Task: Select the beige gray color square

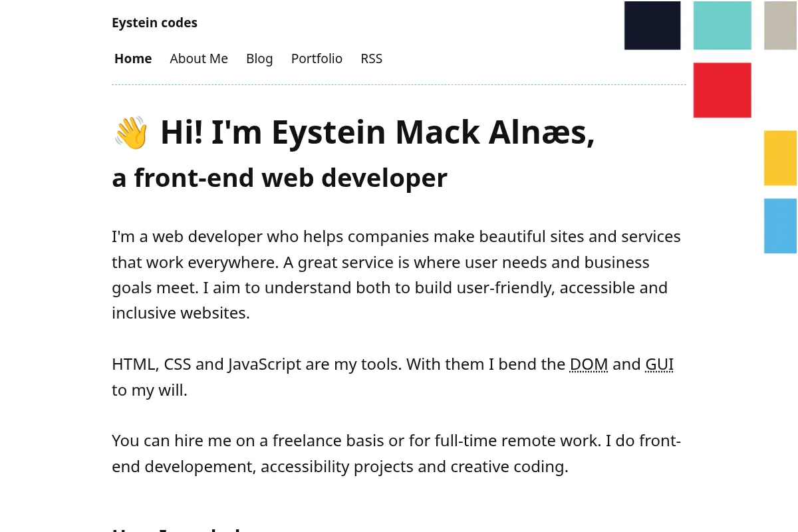Action: coord(781,25)
